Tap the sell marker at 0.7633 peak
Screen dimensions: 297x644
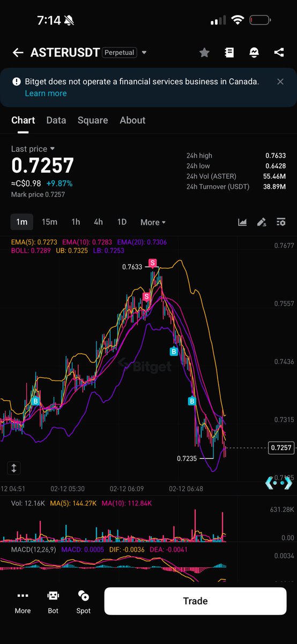(153, 263)
